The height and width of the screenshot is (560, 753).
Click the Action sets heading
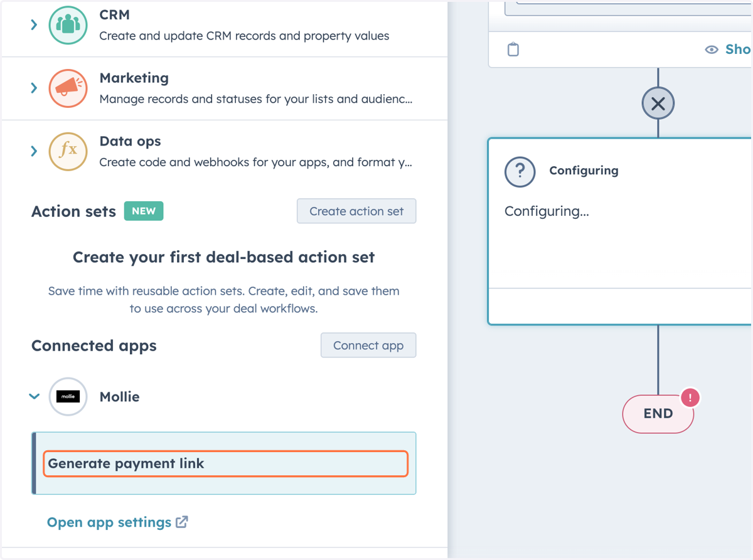click(x=73, y=211)
